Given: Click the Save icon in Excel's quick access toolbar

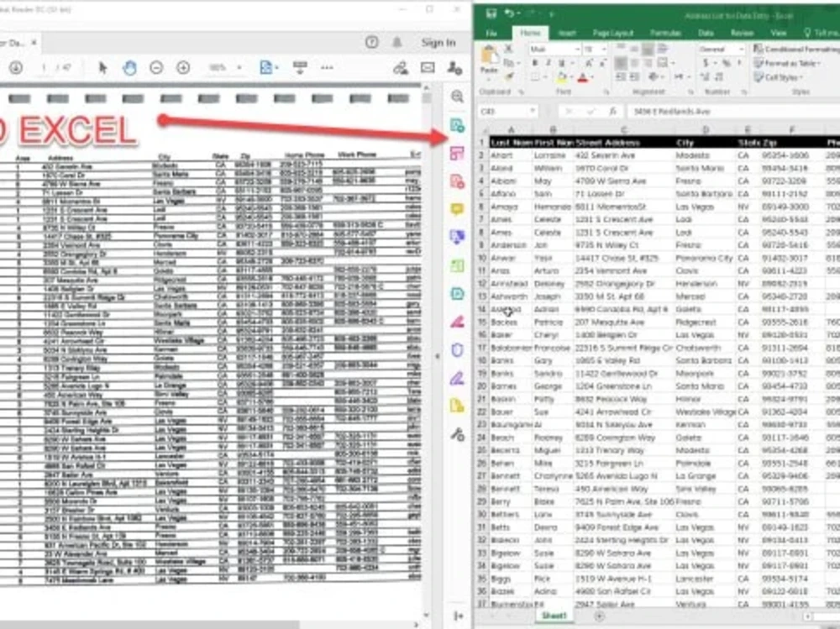Looking at the screenshot, I should [491, 14].
